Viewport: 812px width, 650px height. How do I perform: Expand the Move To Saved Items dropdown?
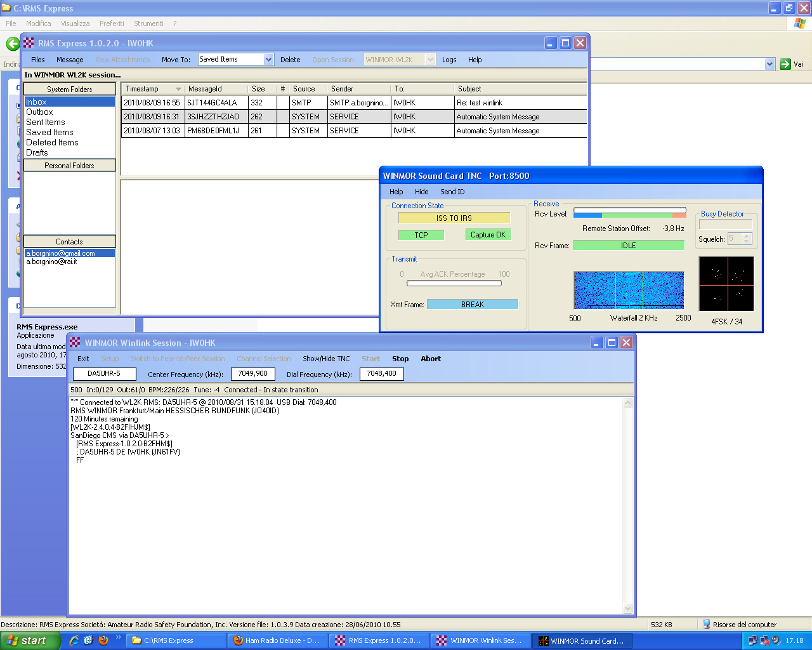(268, 60)
